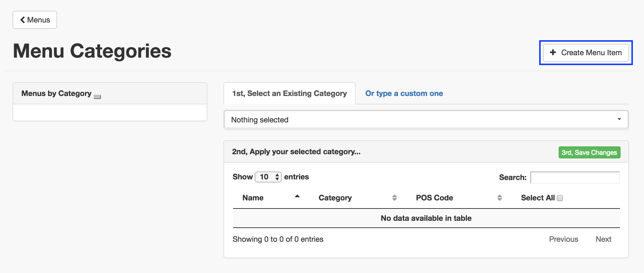Tick the Select All checkbox
This screenshot has height=273, width=644.
pyautogui.click(x=560, y=198)
